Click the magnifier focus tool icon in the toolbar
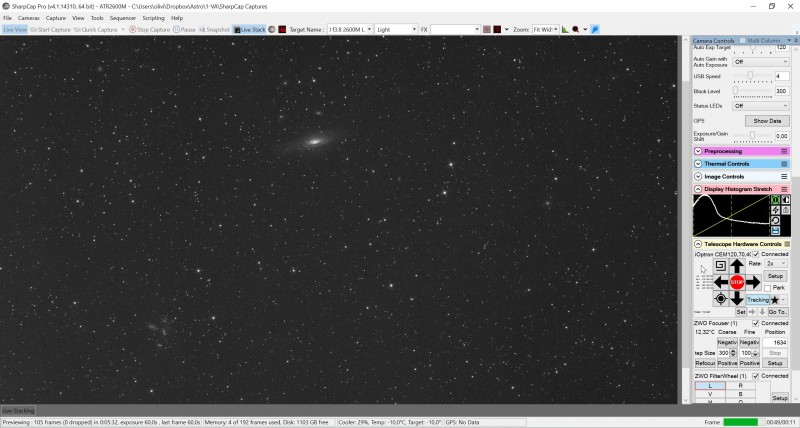800x428 pixels. (x=576, y=30)
